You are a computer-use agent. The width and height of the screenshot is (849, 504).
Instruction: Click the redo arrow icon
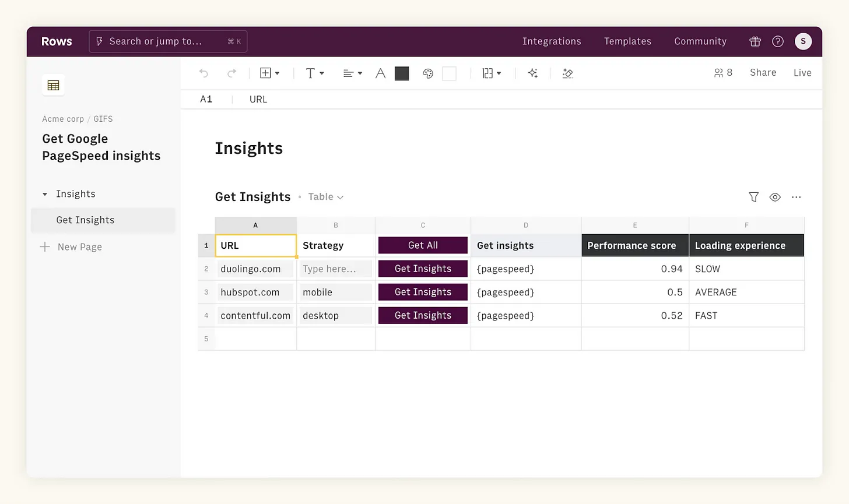click(x=231, y=73)
